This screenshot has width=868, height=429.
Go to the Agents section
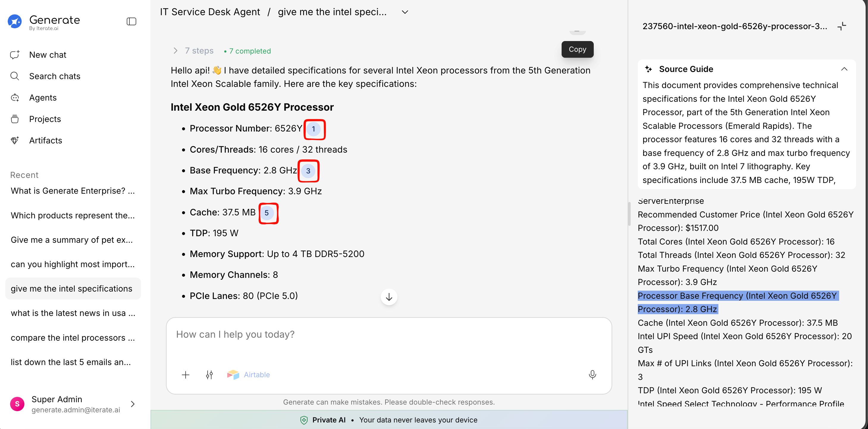click(43, 98)
